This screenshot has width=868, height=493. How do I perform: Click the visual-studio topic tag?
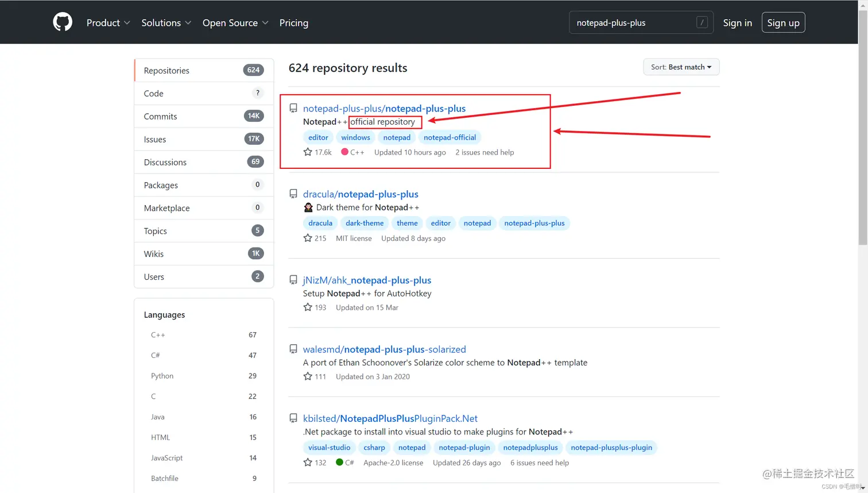coord(329,448)
